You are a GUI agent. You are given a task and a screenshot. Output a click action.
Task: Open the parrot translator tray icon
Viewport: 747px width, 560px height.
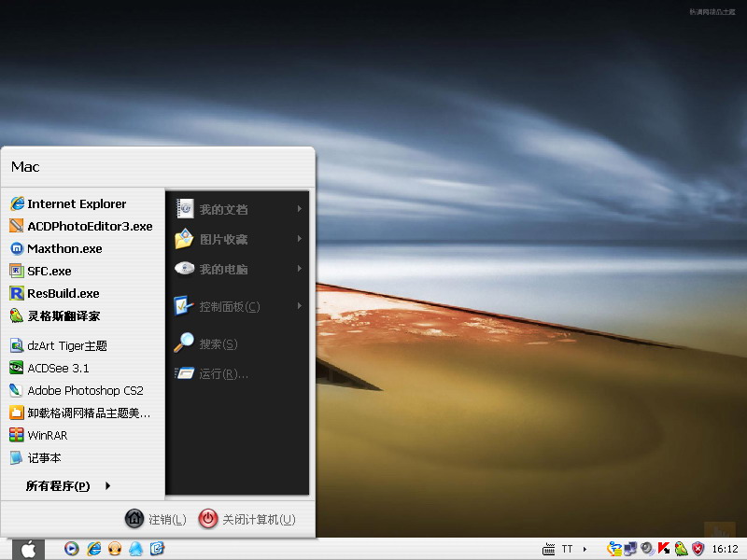681,549
